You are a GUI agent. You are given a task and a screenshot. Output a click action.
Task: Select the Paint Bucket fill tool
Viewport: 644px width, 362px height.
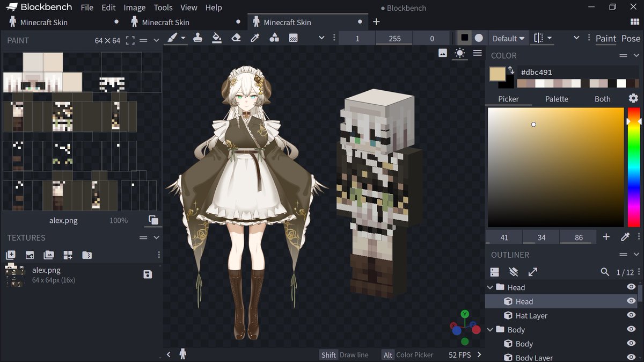217,38
